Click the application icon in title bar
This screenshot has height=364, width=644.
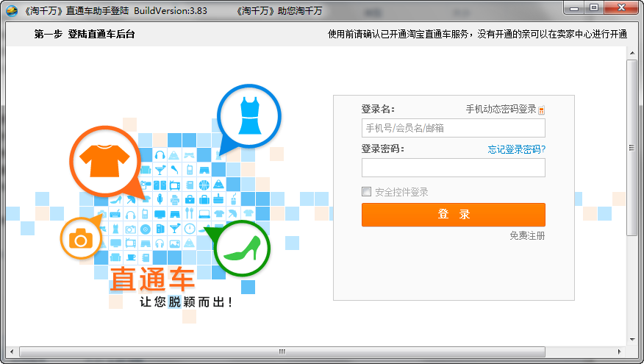pos(12,11)
